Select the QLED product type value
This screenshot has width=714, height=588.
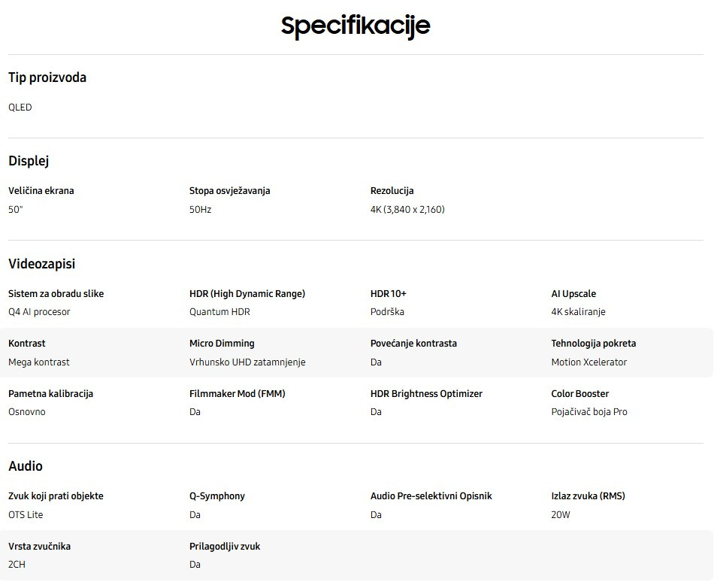20,108
